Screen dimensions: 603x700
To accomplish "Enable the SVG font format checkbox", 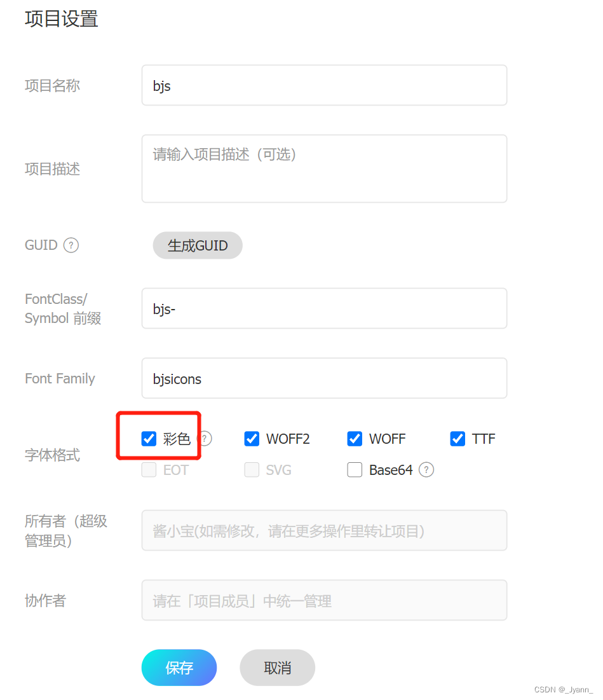I will [252, 470].
